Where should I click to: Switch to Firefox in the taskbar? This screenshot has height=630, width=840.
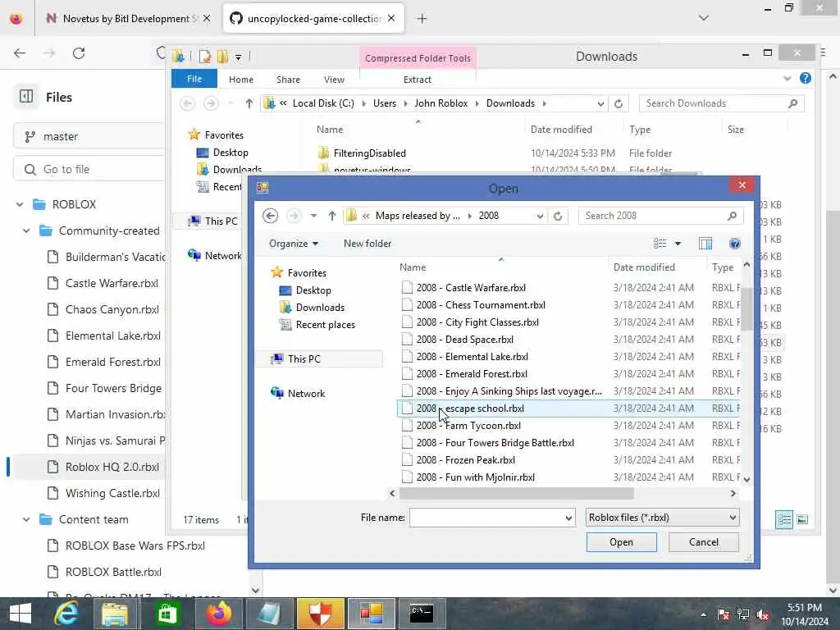(x=218, y=614)
